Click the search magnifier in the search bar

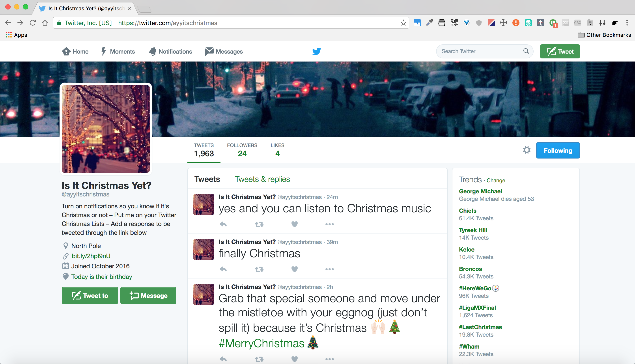point(526,51)
